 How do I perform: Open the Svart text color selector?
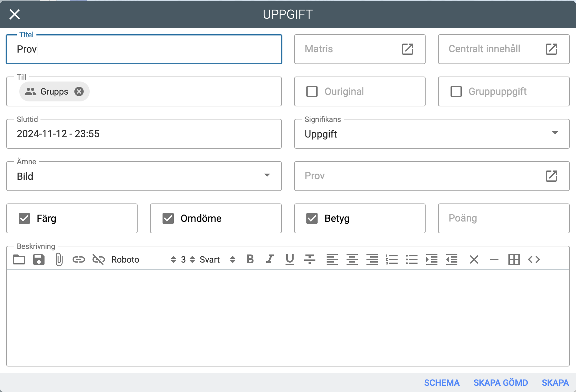pyautogui.click(x=217, y=259)
